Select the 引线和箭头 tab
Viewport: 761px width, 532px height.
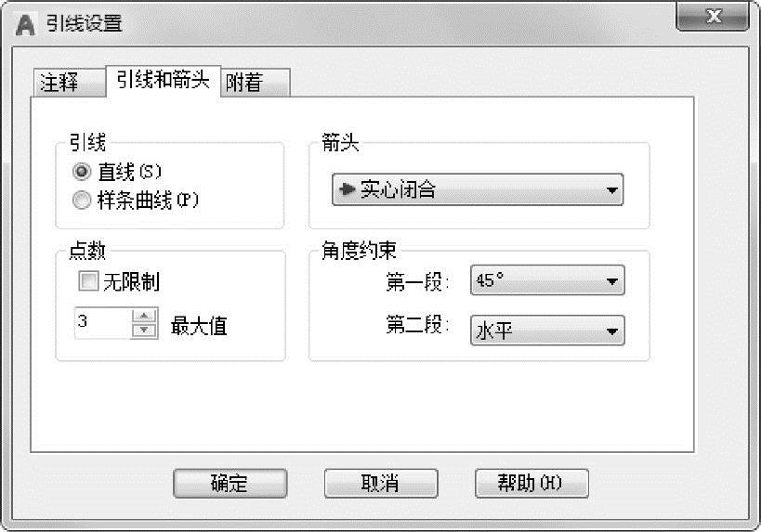[x=164, y=81]
